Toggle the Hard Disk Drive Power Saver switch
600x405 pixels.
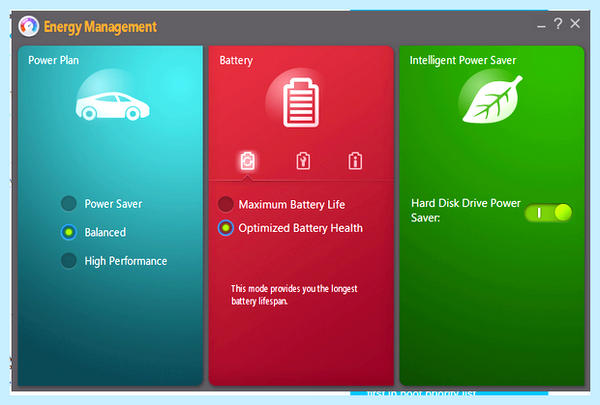tap(548, 213)
